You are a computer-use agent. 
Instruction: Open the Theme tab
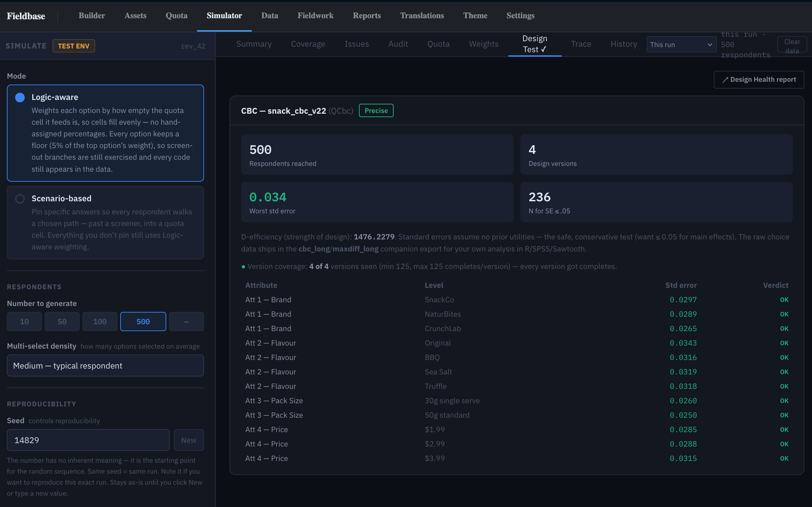click(475, 16)
